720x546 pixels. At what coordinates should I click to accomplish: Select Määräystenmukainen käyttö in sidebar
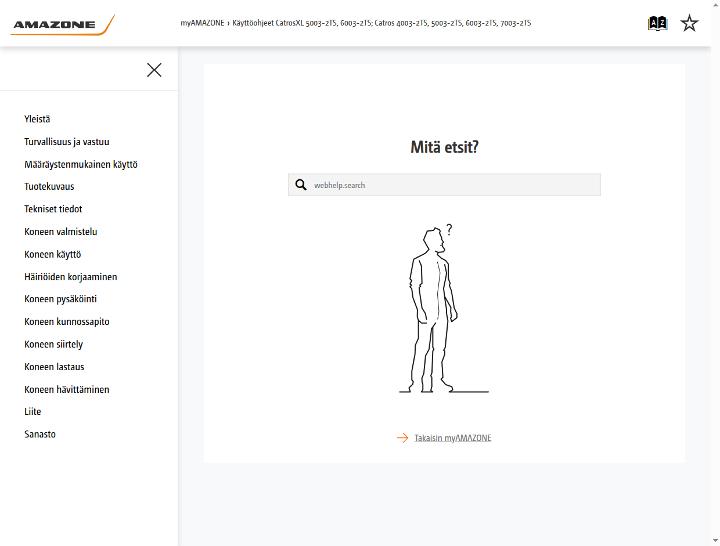81,164
